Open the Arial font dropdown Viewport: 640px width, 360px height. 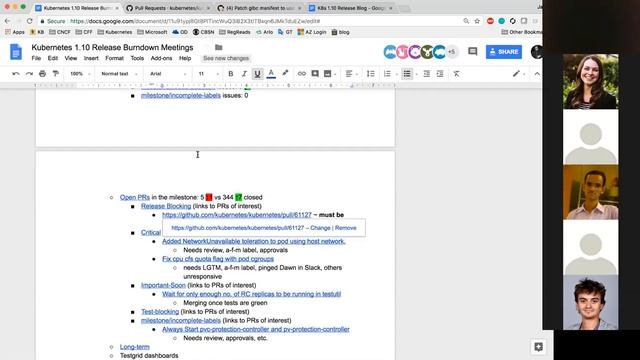click(x=168, y=74)
